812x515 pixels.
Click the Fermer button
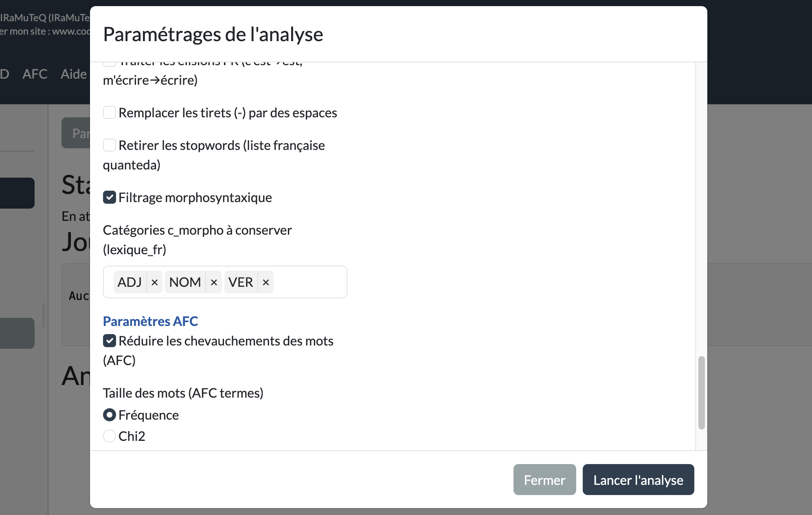(x=544, y=480)
